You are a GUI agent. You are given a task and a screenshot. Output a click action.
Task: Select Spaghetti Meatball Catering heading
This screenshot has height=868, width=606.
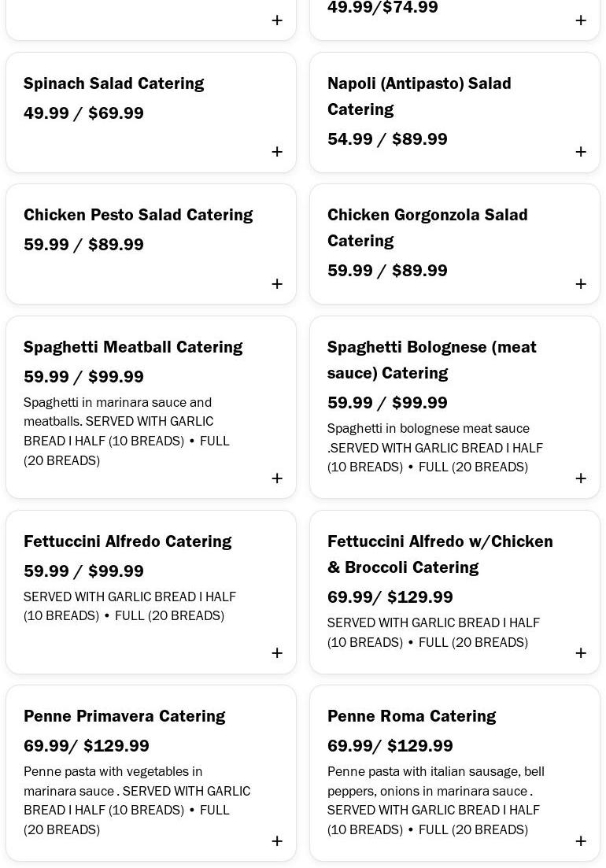(133, 347)
